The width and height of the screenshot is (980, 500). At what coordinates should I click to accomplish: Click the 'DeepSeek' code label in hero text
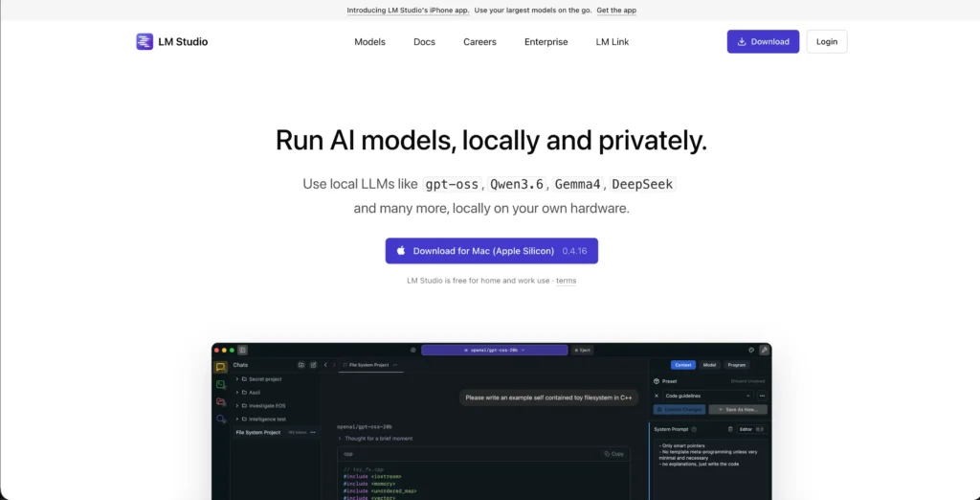(642, 184)
